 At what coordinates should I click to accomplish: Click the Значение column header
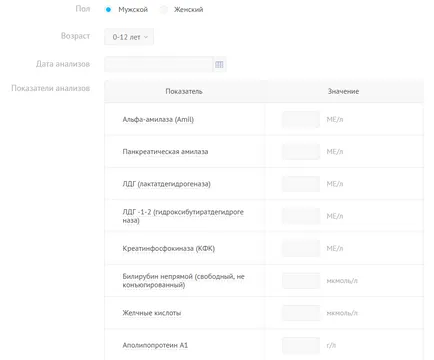pyautogui.click(x=343, y=91)
